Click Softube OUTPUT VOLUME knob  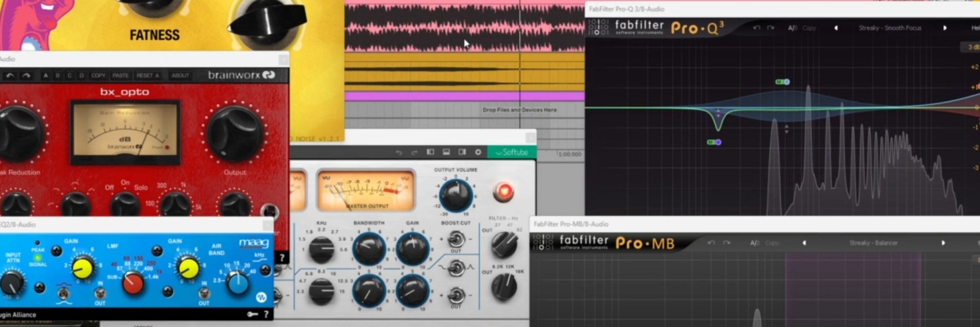pyautogui.click(x=456, y=195)
